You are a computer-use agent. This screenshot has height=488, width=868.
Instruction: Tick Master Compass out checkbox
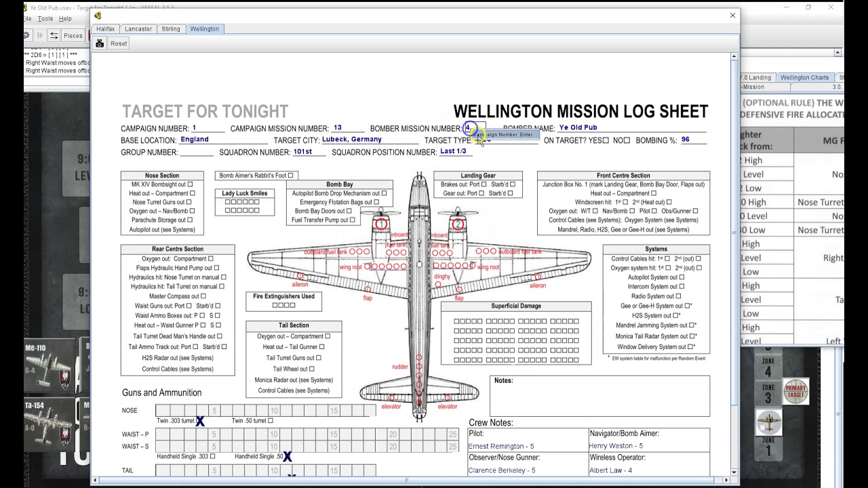point(203,296)
